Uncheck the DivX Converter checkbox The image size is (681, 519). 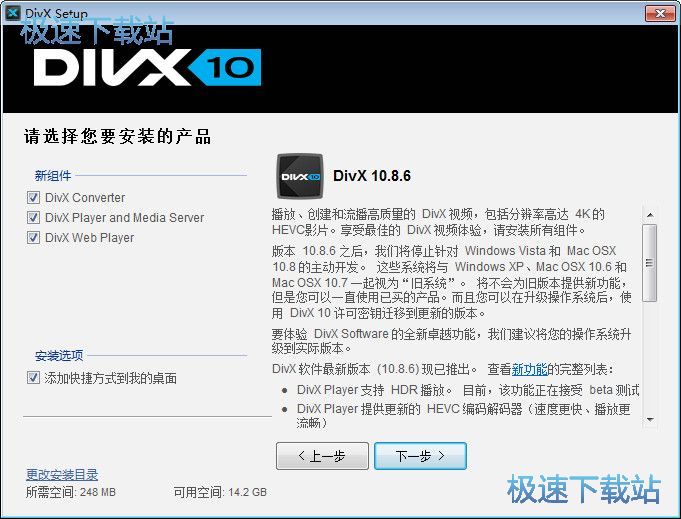[x=33, y=198]
